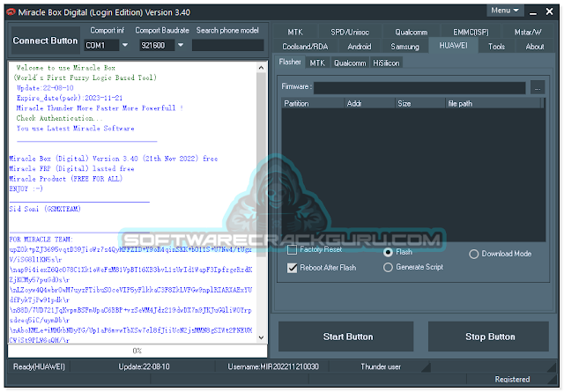
Task: Click the 'You use Latest Miracle Software' line
Action: click(75, 128)
